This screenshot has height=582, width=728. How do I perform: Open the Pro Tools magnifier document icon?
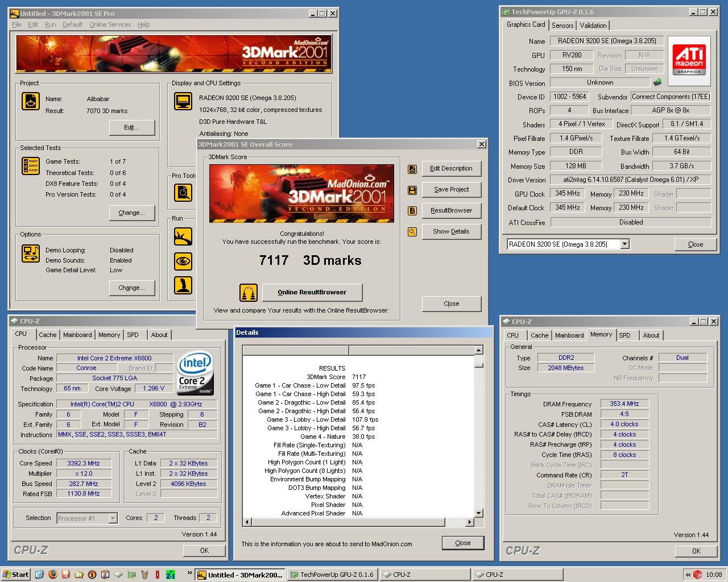pyautogui.click(x=183, y=193)
